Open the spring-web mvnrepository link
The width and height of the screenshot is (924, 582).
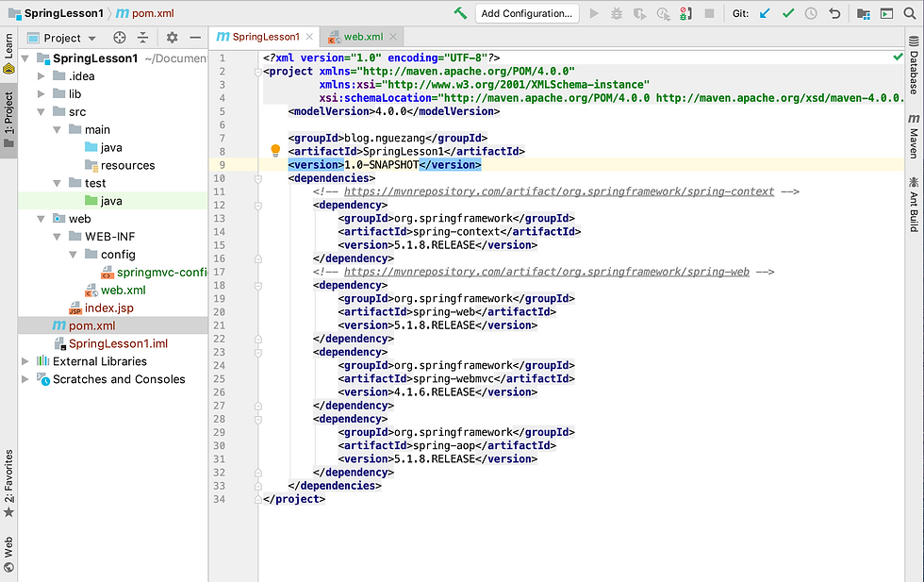pos(546,272)
